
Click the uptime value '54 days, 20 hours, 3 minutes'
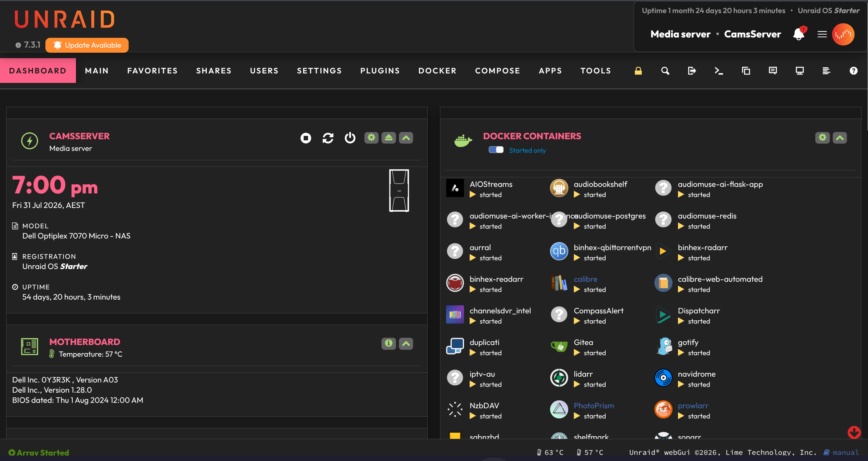71,297
